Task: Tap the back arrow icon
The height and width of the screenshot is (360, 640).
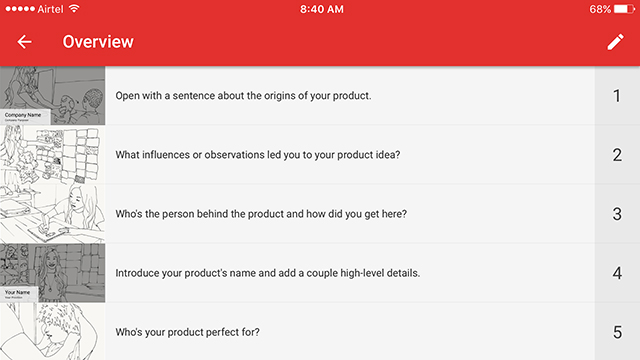Action: pos(24,42)
